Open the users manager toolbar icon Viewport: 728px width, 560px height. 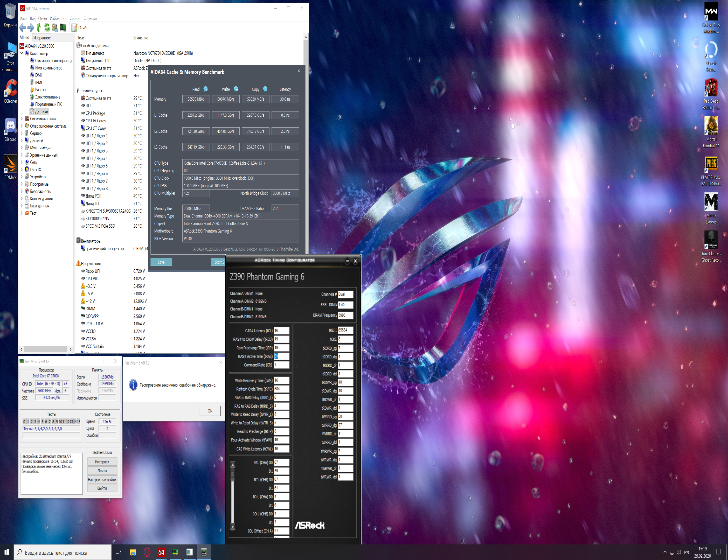pos(55,28)
